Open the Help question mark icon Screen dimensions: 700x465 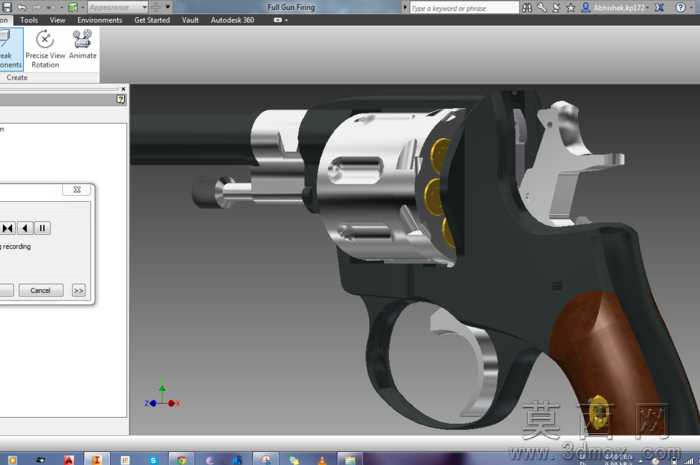(x=680, y=7)
